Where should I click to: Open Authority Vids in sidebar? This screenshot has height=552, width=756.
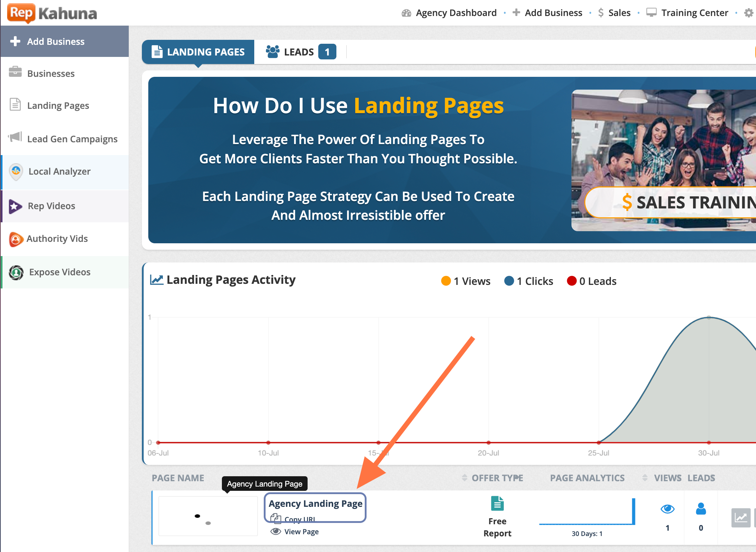coord(57,239)
